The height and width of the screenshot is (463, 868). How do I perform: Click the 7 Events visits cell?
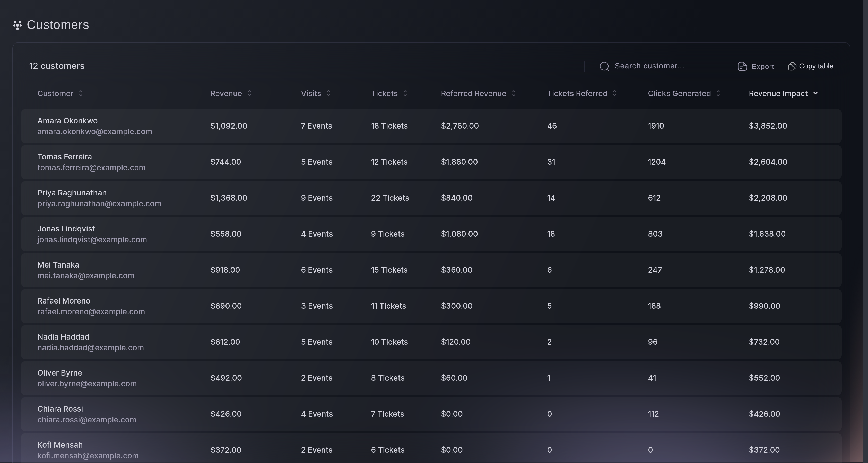click(x=316, y=126)
